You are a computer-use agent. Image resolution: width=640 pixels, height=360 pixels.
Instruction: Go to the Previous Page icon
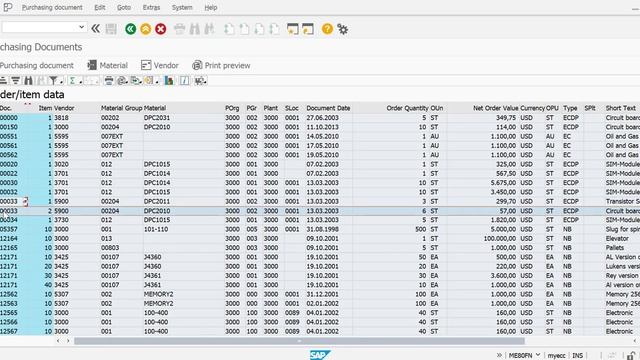click(244, 29)
